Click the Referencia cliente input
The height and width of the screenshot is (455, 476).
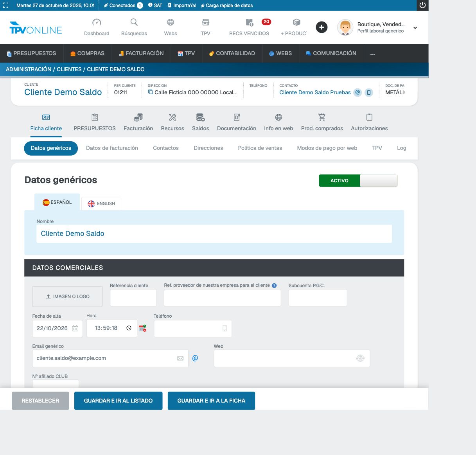[133, 298]
